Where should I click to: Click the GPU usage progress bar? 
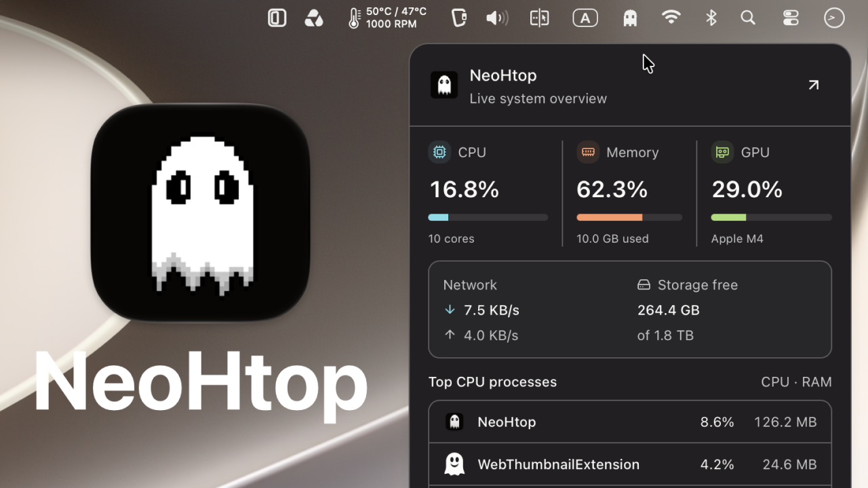tap(771, 218)
